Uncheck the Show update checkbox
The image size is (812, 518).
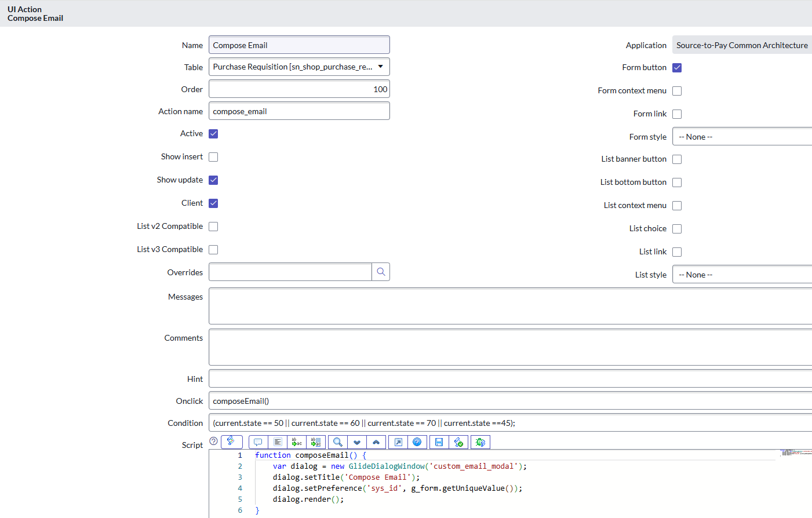click(x=213, y=180)
